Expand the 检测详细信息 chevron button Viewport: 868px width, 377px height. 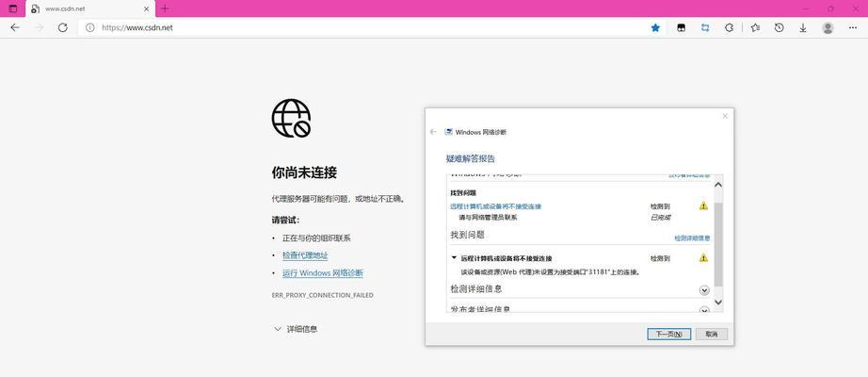tap(704, 290)
